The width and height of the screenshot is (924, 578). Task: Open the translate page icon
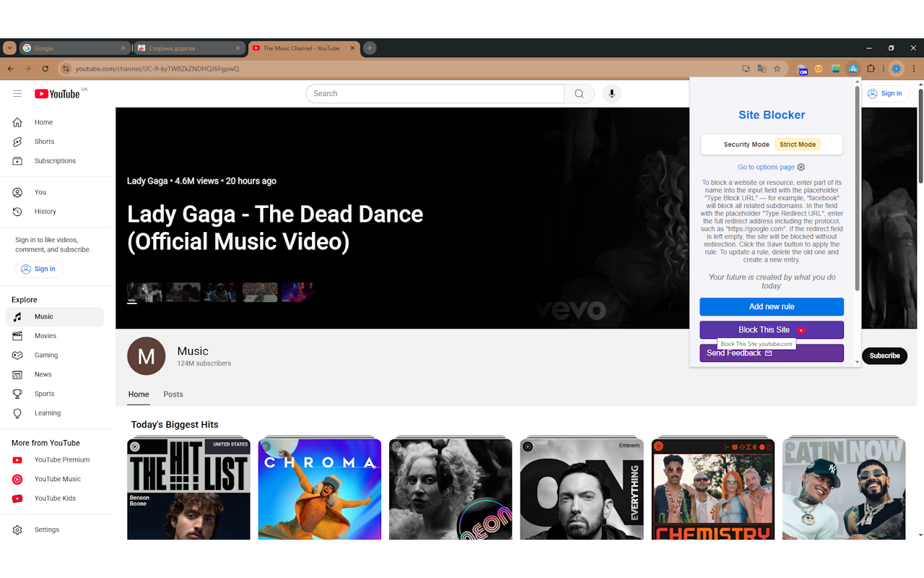762,69
